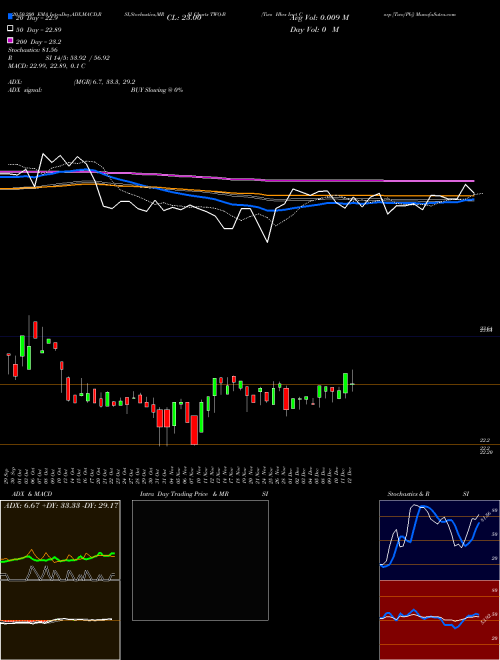Open the 'Intra Day Trading Price & MR' panel title

tap(184, 494)
